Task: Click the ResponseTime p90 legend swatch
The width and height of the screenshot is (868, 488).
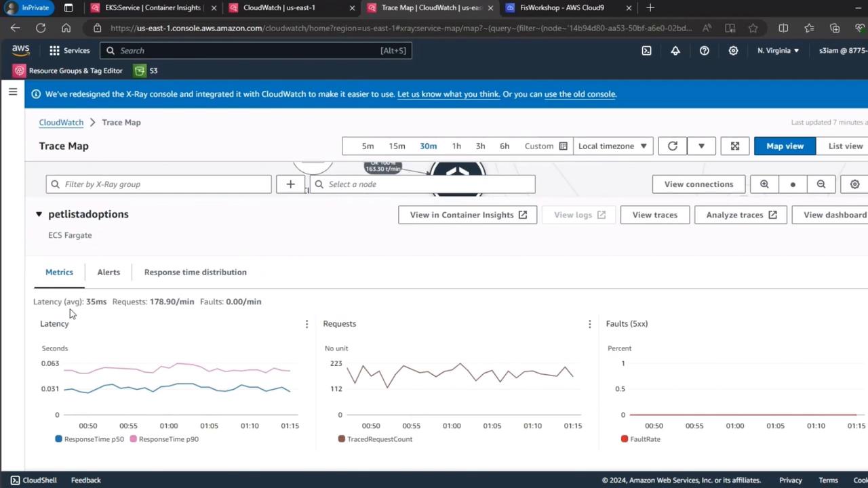Action: point(133,439)
